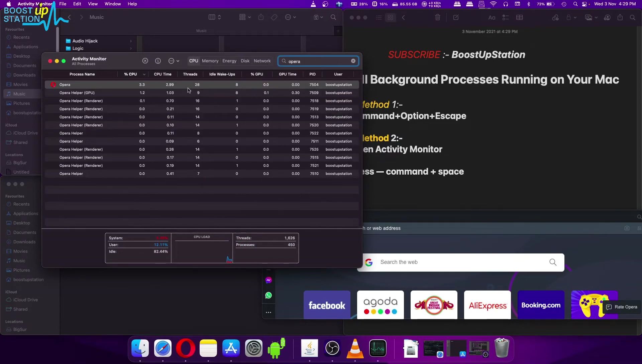This screenshot has width=642, height=364.
Task: Select Opera Helper (Renderer) with PID 7518
Action: [x=202, y=101]
